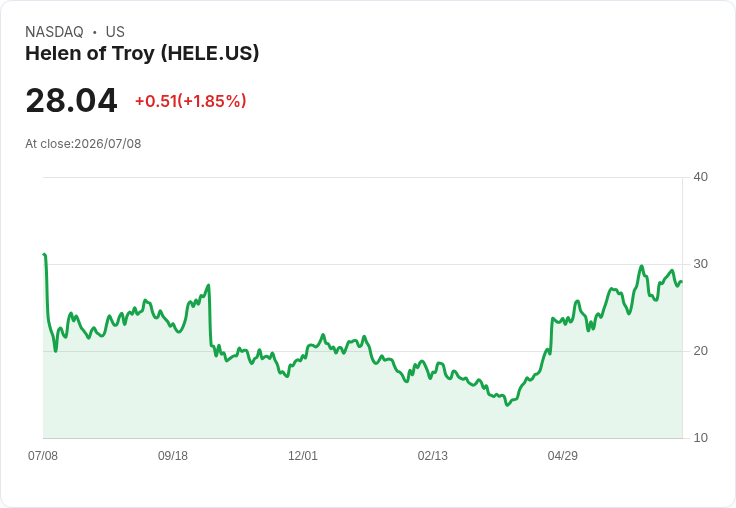Screen dimensions: 736x508
Task: Click the 07/08 date axis label
Action: (43, 455)
